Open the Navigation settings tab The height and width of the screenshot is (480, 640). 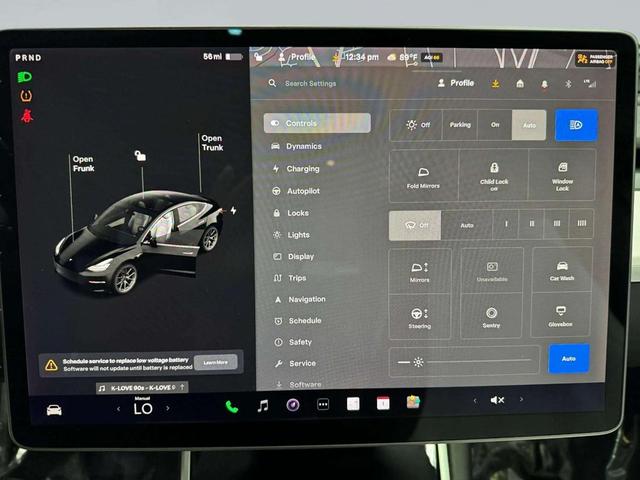pos(300,299)
